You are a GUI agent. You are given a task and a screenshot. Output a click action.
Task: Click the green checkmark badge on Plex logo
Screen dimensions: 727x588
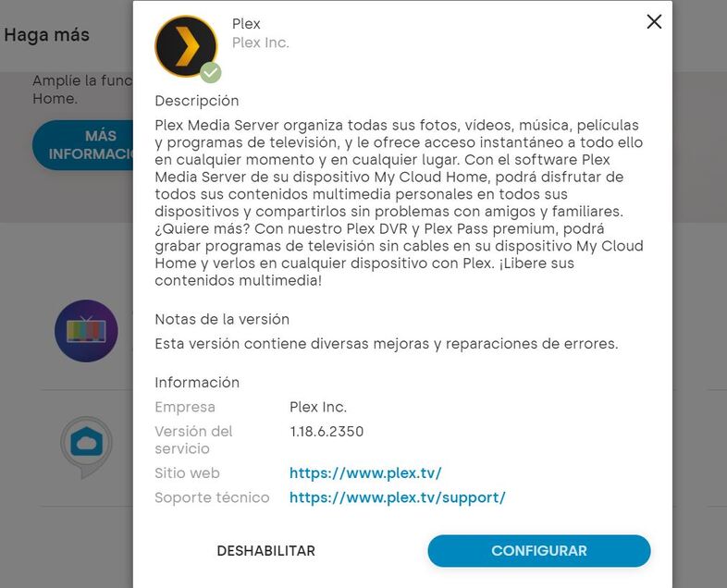click(211, 73)
